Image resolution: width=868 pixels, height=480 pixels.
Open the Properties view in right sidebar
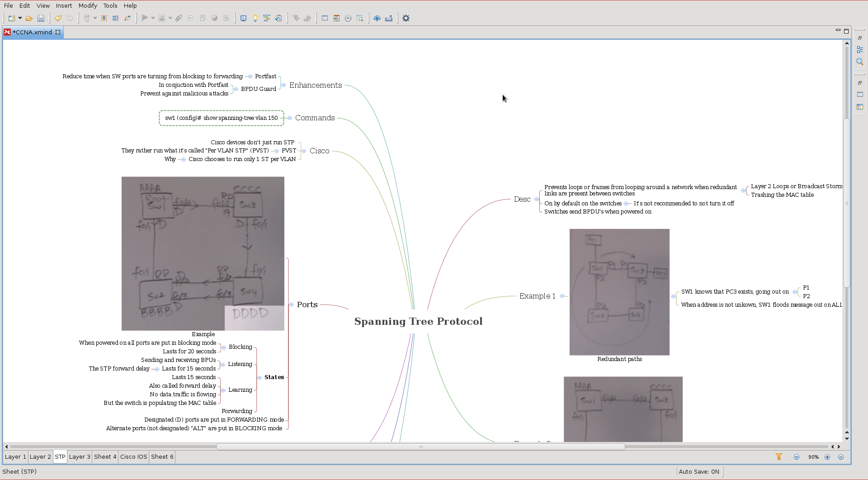click(x=860, y=95)
